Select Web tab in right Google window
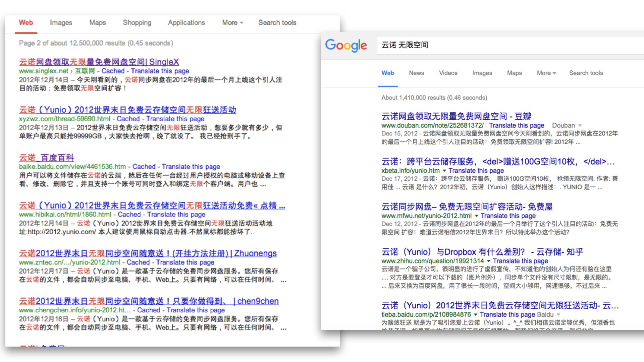The image size is (644, 362). pos(388,73)
